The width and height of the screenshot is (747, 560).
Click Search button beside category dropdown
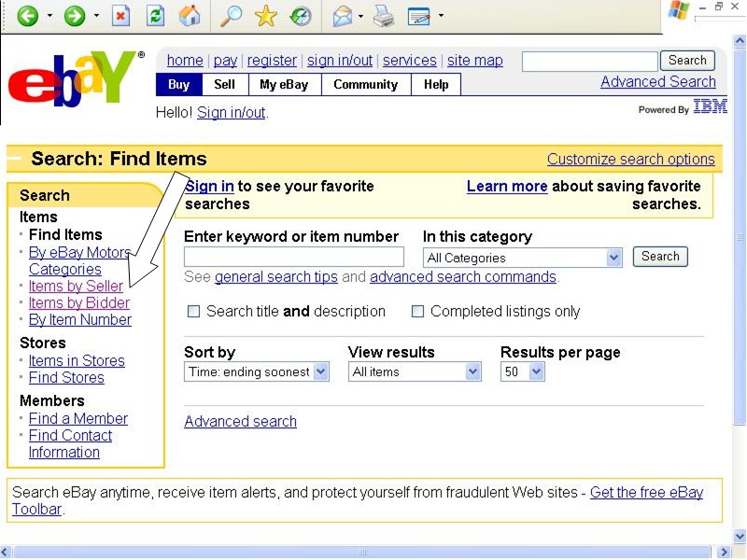click(x=660, y=257)
